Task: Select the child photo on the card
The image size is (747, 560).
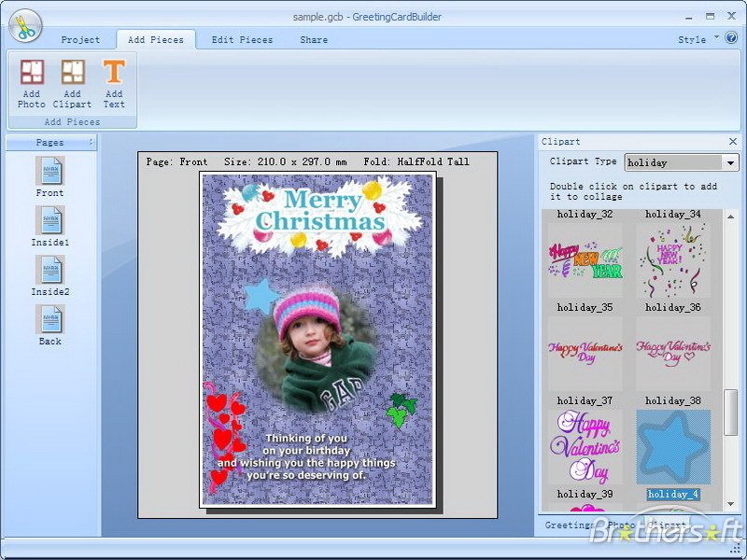Action: [317, 349]
